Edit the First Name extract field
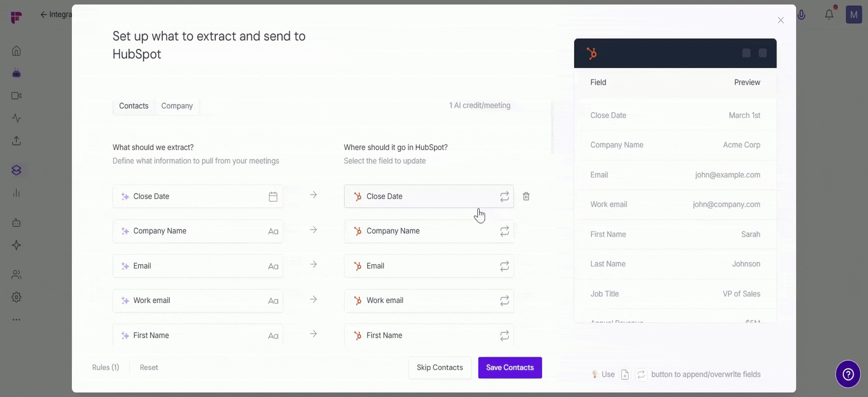The width and height of the screenshot is (868, 397). coord(198,335)
